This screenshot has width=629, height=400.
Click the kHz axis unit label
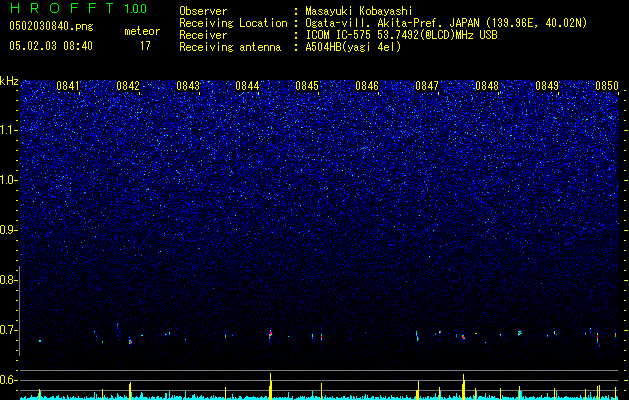[x=9, y=81]
